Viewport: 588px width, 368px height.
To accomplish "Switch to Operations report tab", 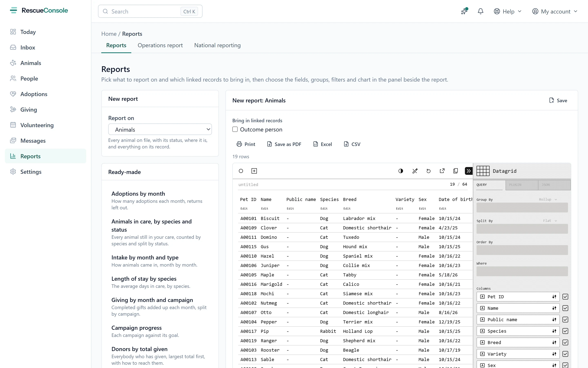I will (x=160, y=45).
